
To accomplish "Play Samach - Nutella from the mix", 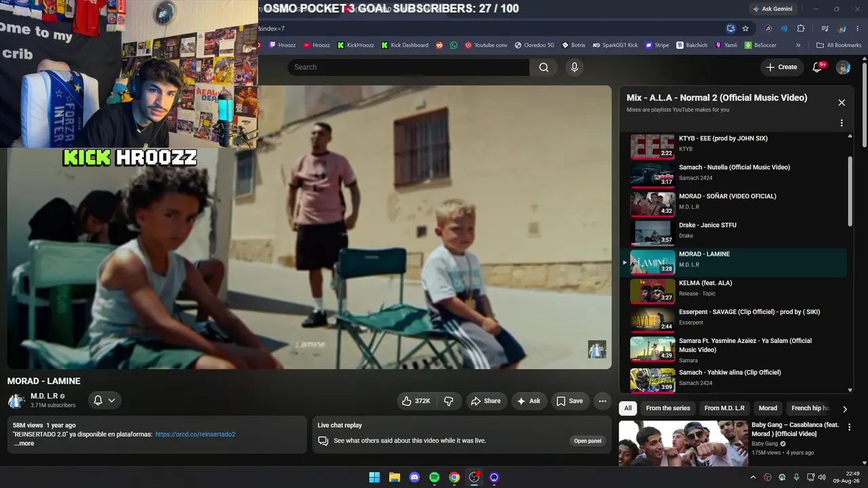I will pos(735,176).
